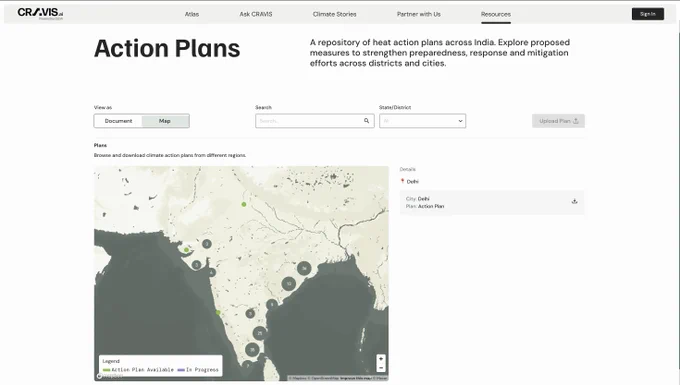The height and width of the screenshot is (385, 680).
Task: Click the Sign In button
Action: (x=647, y=14)
